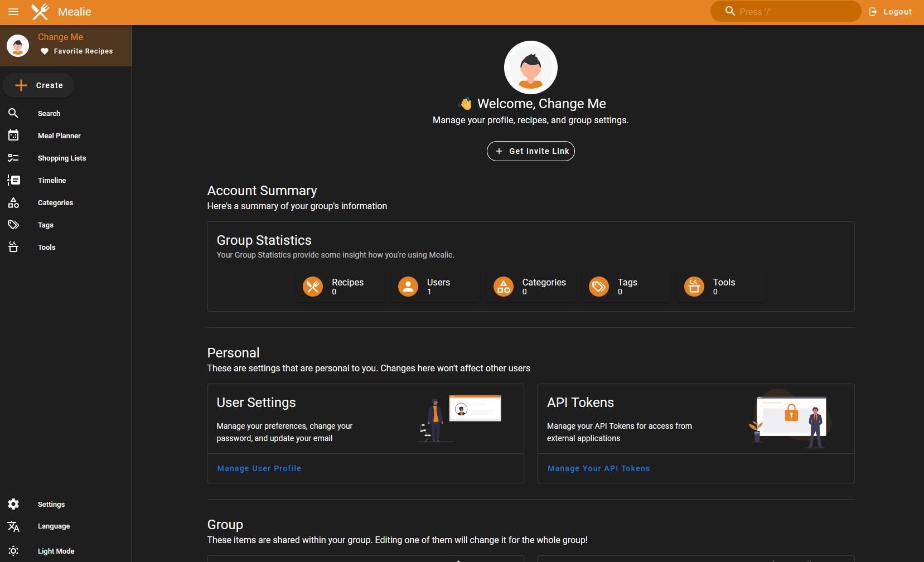Viewport: 924px width, 562px height.
Task: Open the Tools pot icon in sidebar
Action: (x=13, y=248)
